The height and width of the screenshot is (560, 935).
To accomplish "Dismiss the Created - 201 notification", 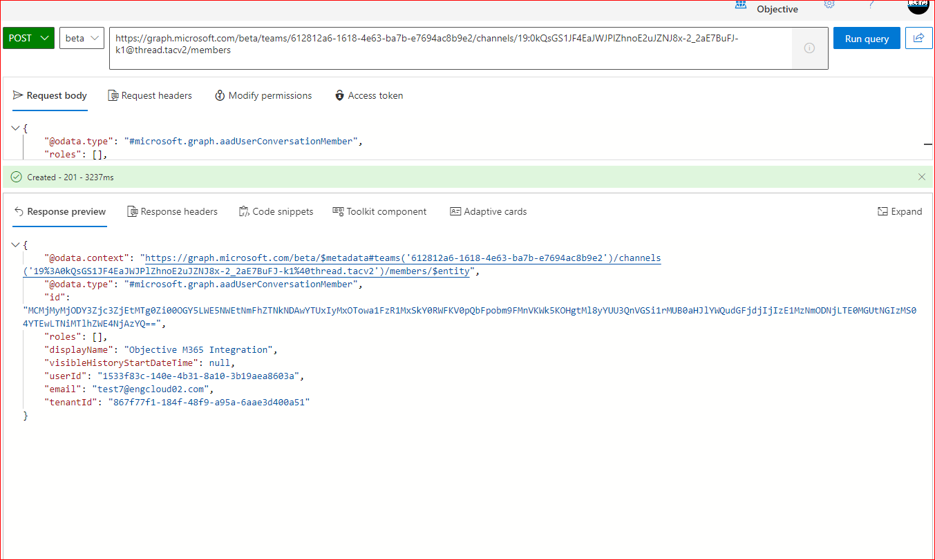I will [922, 177].
